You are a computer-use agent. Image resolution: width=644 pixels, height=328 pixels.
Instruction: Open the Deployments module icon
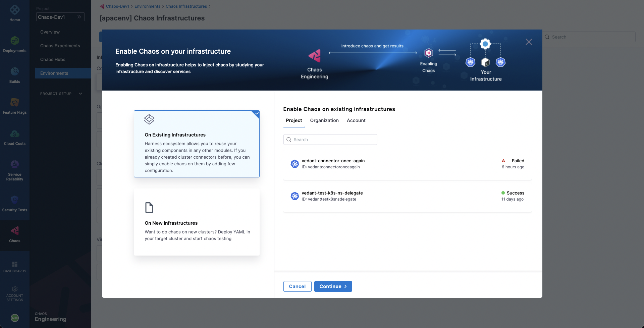(x=14, y=41)
